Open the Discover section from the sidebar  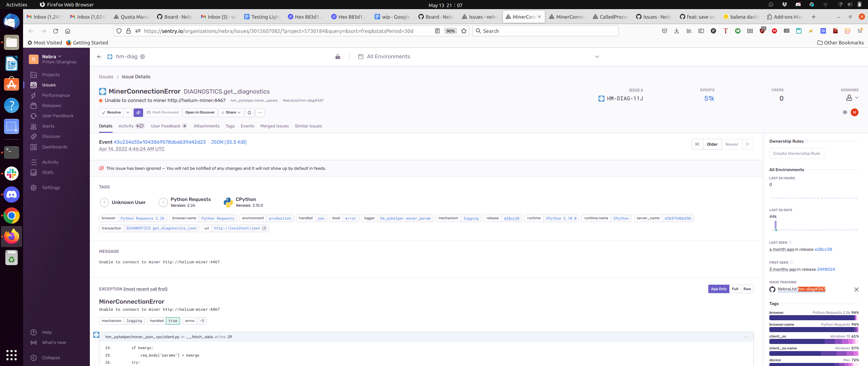34,136
